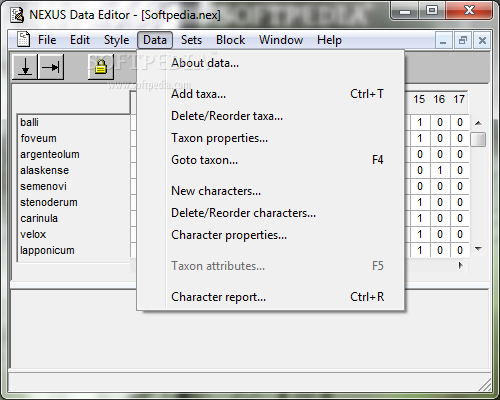Select Add taxa... menu entry
Image resolution: width=500 pixels, height=400 pixels.
(271, 94)
